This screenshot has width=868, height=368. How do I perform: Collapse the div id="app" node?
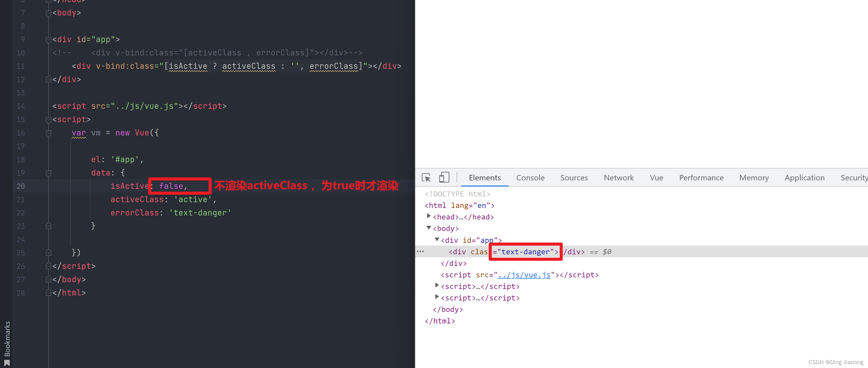point(437,239)
